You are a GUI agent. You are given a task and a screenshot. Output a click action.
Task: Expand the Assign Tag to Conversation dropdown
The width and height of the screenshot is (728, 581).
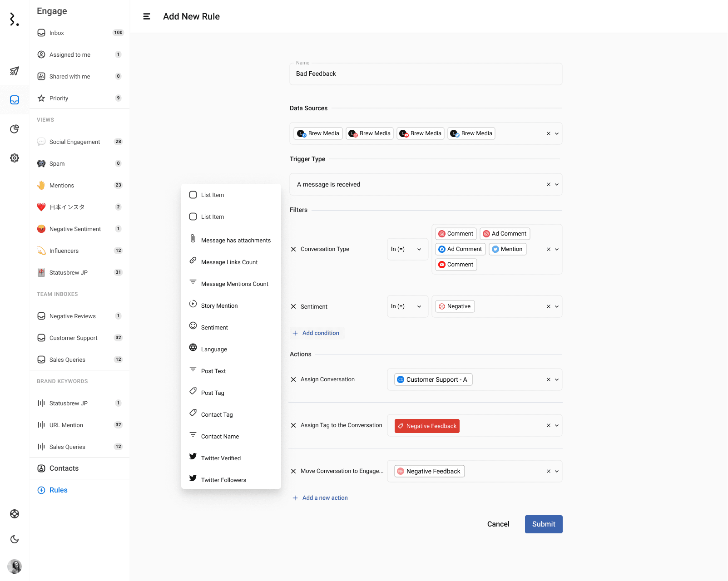pyautogui.click(x=557, y=426)
